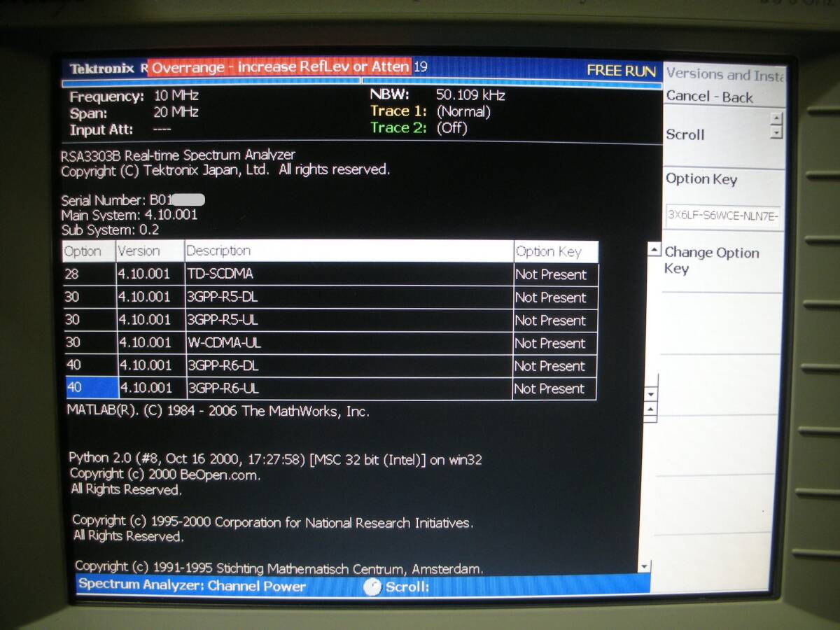Click the MATLAB(R) copyright line
The height and width of the screenshot is (630, 840).
(x=218, y=411)
